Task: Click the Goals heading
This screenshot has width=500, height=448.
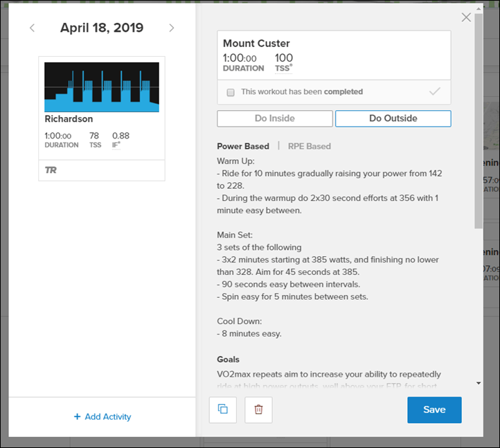Action: pyautogui.click(x=229, y=359)
